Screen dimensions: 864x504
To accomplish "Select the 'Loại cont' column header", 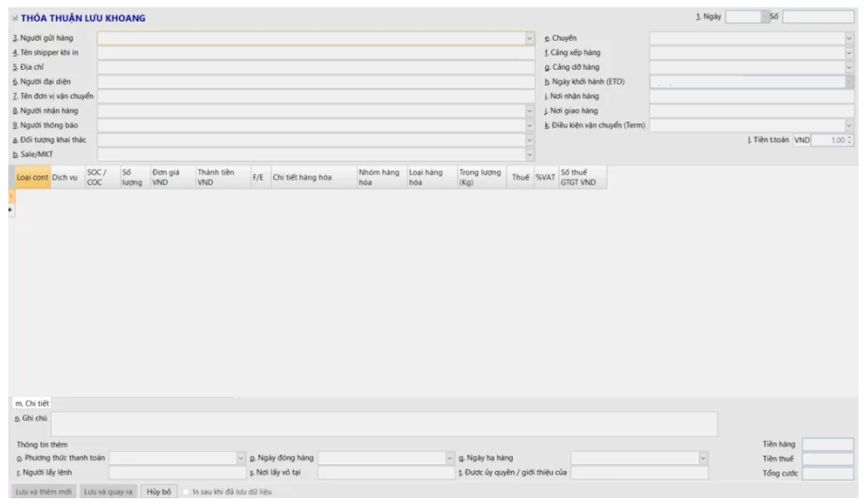I will click(32, 177).
